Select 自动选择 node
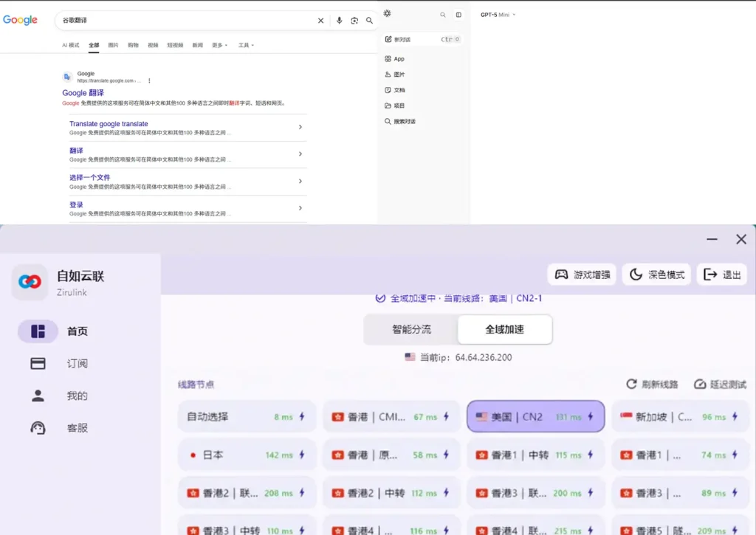 click(x=247, y=416)
